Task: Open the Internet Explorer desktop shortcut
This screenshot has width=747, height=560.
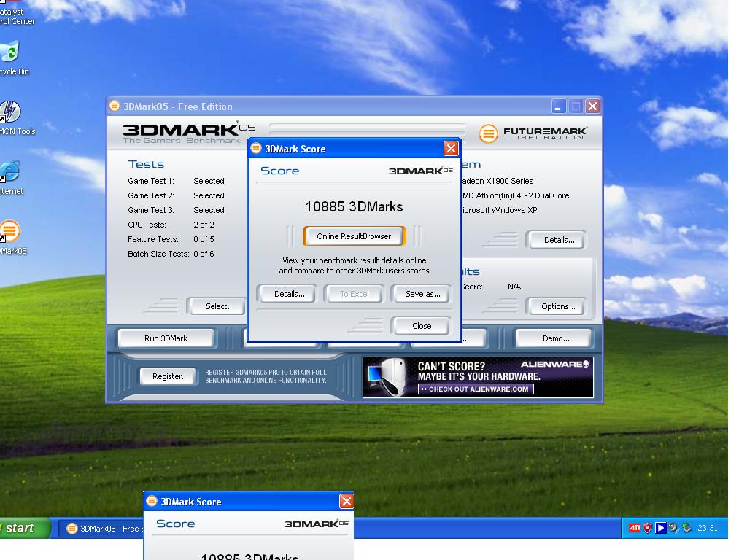Action: [x=9, y=173]
